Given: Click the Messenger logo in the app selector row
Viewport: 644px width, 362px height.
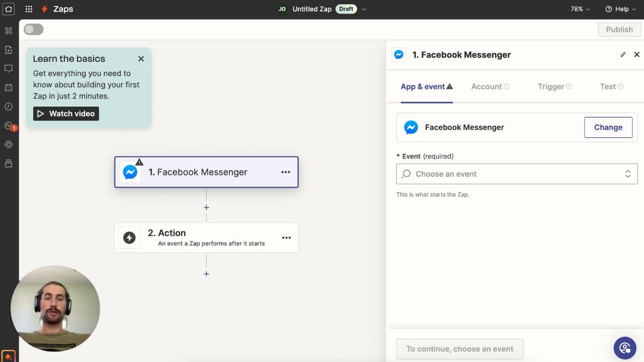Looking at the screenshot, I should click(x=411, y=127).
